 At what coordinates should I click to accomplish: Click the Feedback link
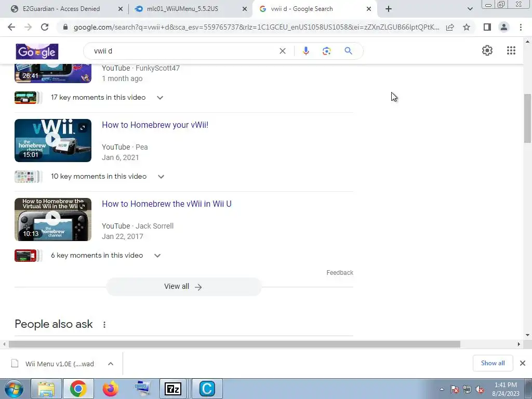click(340, 272)
